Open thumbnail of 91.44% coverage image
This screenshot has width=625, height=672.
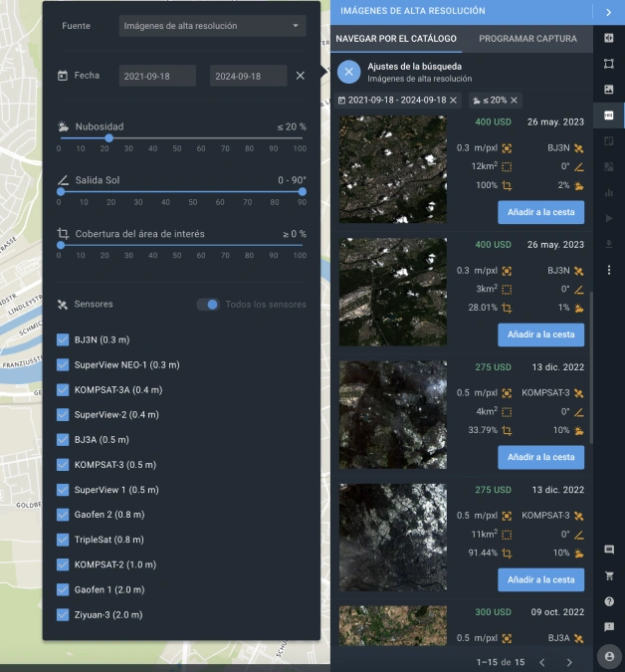(393, 537)
